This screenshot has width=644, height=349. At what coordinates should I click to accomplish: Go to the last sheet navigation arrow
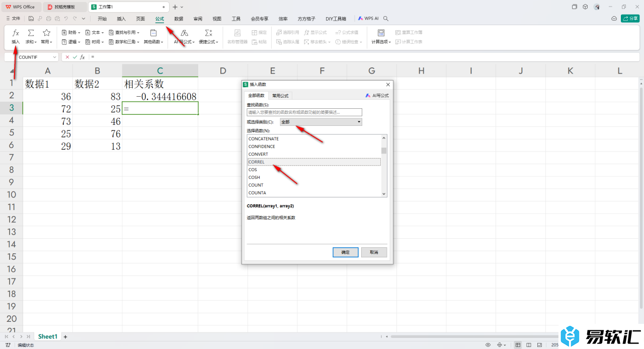(x=28, y=336)
